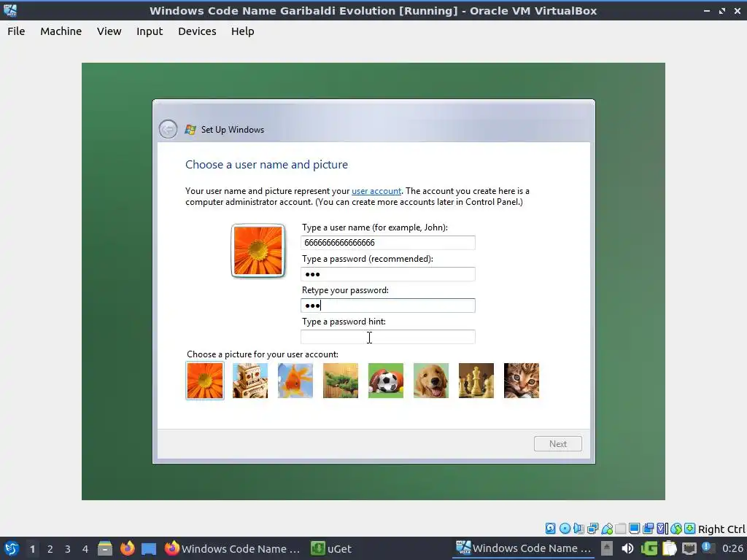Click the optical disc status icon
747x560 pixels.
click(x=565, y=528)
